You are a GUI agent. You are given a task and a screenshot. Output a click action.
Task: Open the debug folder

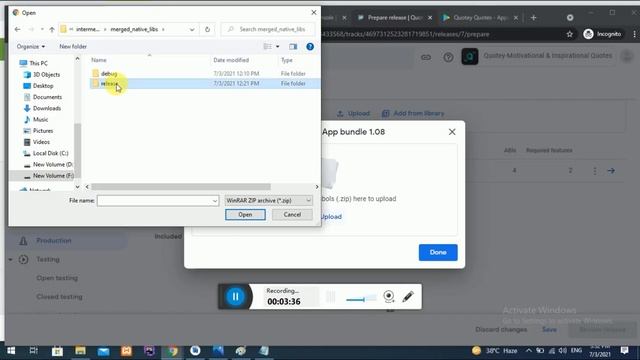pyautogui.click(x=109, y=73)
